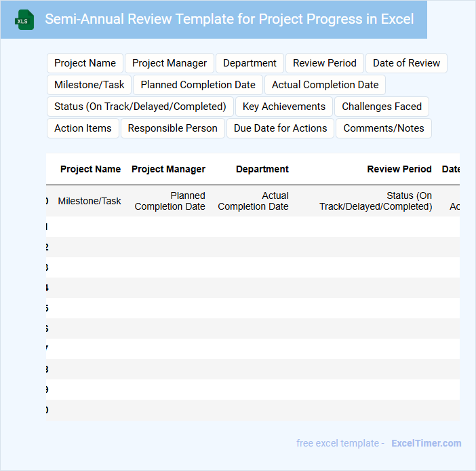Click the bold Project Manager table header
The height and width of the screenshot is (471, 476).
click(168, 169)
